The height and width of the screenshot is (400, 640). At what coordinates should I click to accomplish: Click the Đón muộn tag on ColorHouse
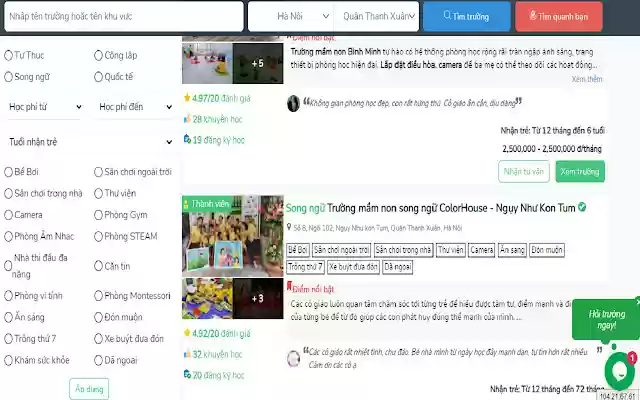[547, 250]
